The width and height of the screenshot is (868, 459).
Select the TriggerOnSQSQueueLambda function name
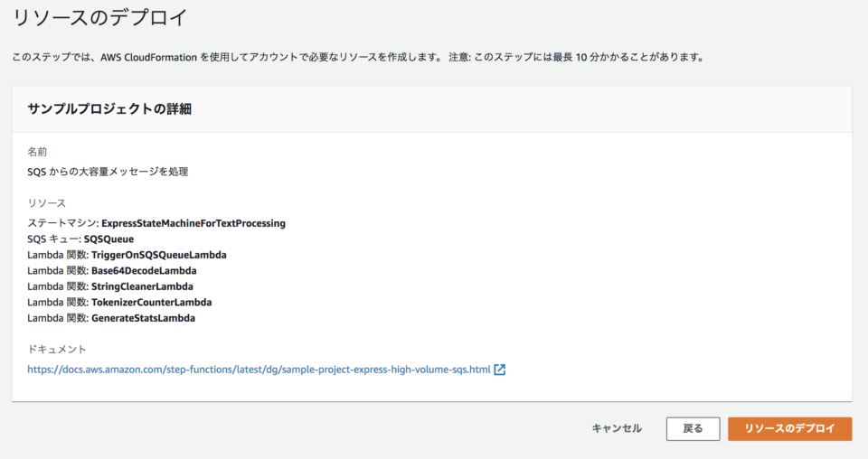click(x=159, y=255)
